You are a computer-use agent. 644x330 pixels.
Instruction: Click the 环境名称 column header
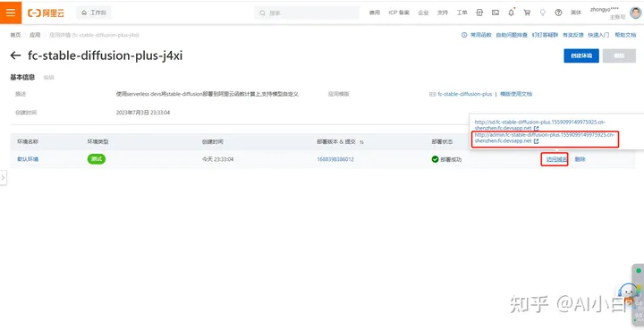point(28,141)
